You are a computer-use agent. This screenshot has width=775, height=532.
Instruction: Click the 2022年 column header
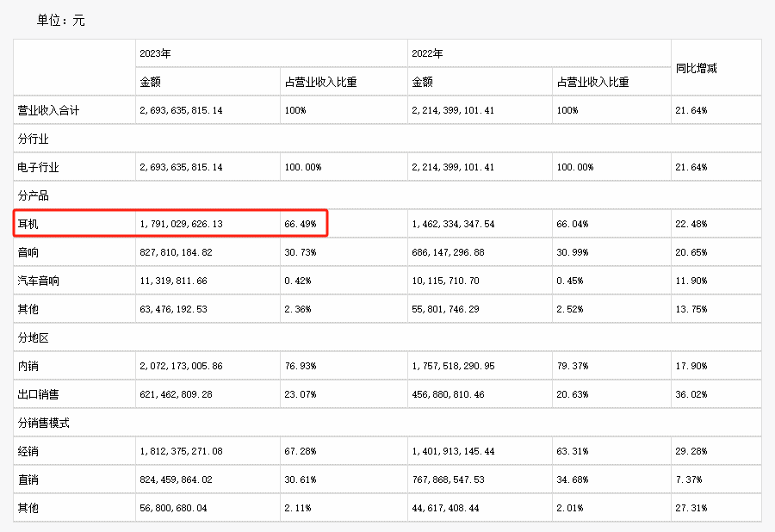tap(427, 53)
